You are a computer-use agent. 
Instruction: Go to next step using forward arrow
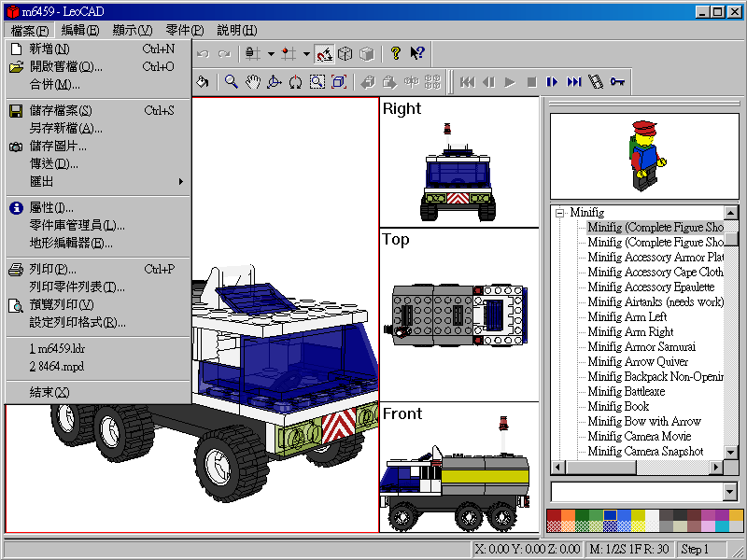coord(553,81)
